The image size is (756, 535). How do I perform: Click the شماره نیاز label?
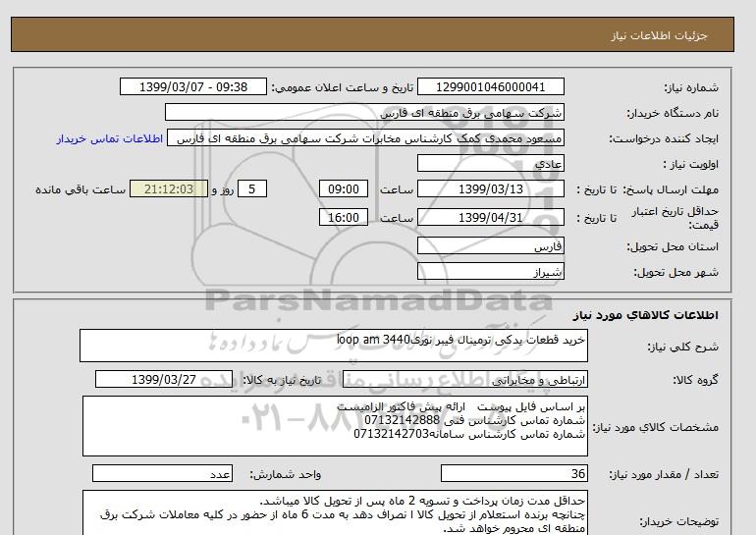pyautogui.click(x=691, y=87)
